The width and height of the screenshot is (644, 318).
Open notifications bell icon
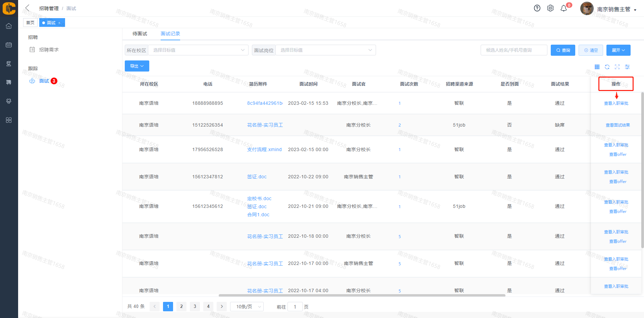point(564,8)
